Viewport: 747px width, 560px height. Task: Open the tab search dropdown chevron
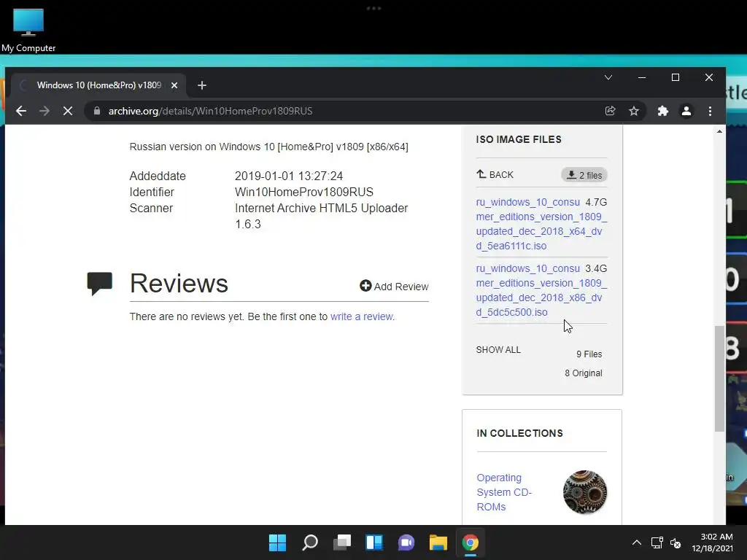click(x=608, y=77)
